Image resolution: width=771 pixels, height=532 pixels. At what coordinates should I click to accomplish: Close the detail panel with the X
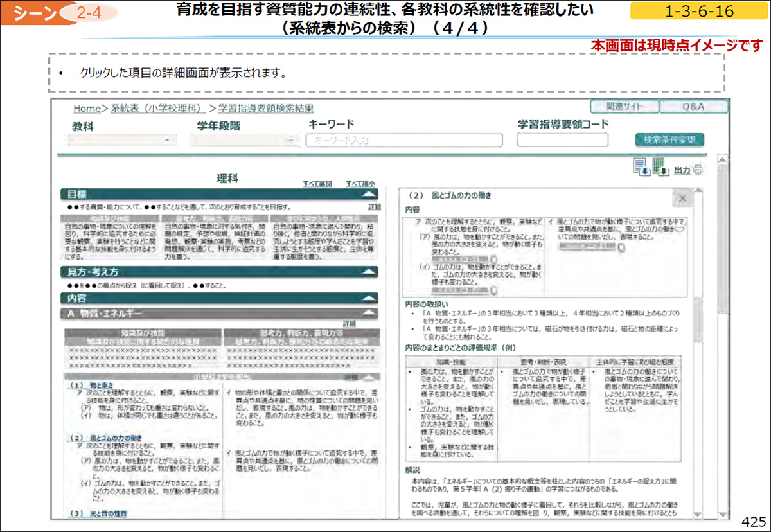tap(682, 199)
